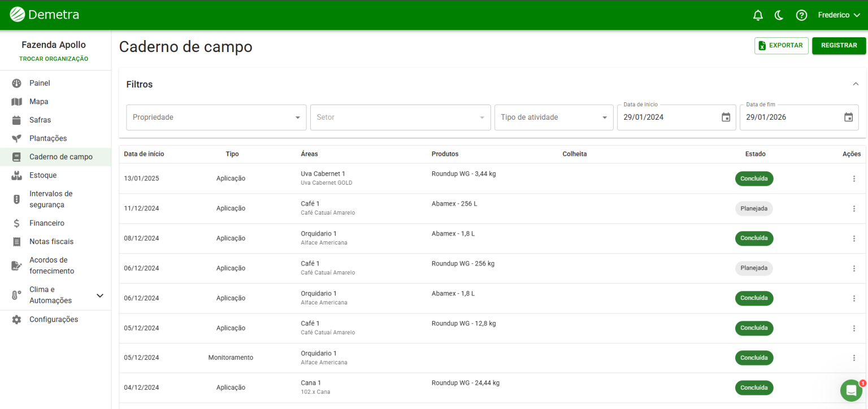Click Trocar Organização link
Screen dimensions: 868x409
(54, 59)
